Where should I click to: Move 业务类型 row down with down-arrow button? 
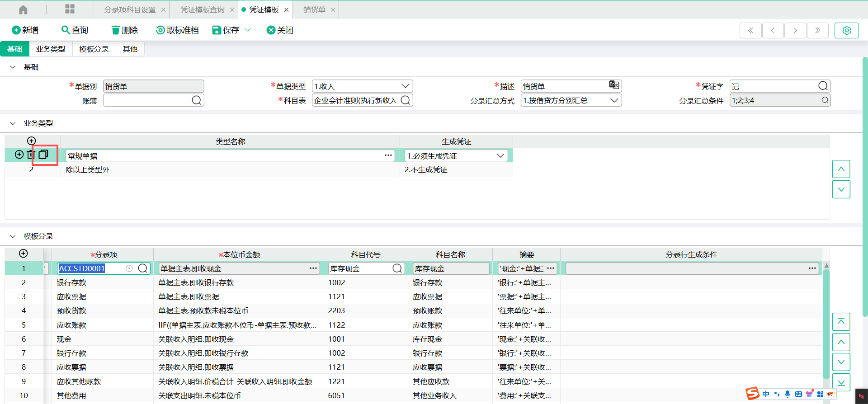point(841,189)
